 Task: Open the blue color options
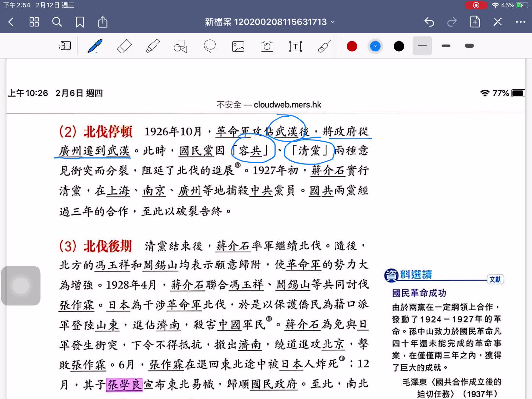pyautogui.click(x=375, y=46)
